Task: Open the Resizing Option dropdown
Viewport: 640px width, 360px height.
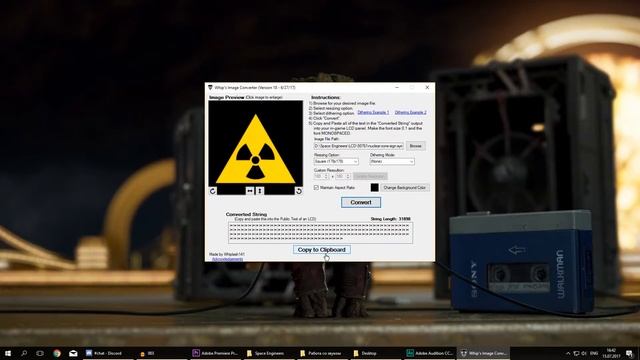Action: 336,162
